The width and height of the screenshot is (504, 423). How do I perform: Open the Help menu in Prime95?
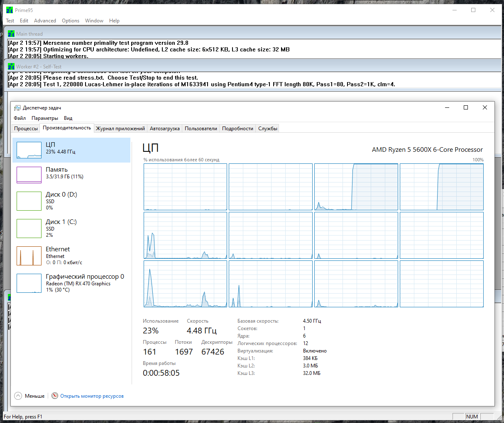point(114,21)
